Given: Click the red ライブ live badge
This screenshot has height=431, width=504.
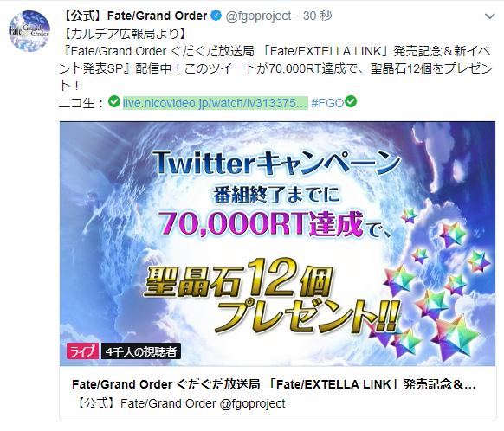Looking at the screenshot, I should (82, 351).
